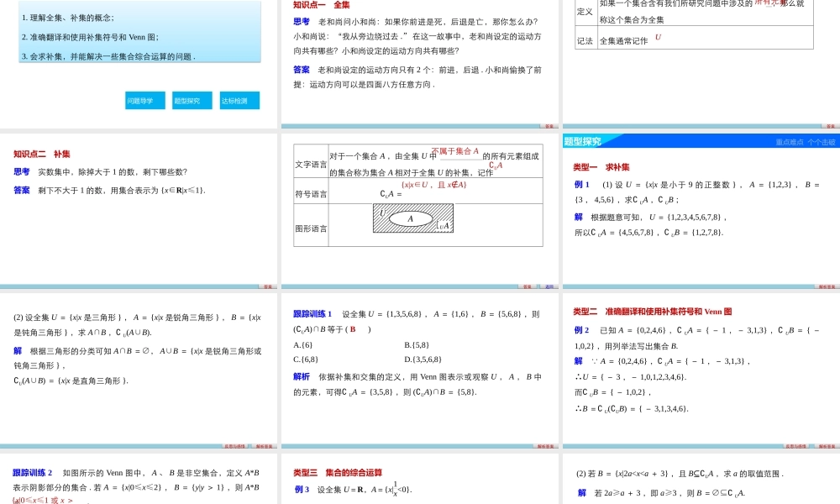Click the 题型探究 navigation button
Screen dimensions: 840x504
192,100
